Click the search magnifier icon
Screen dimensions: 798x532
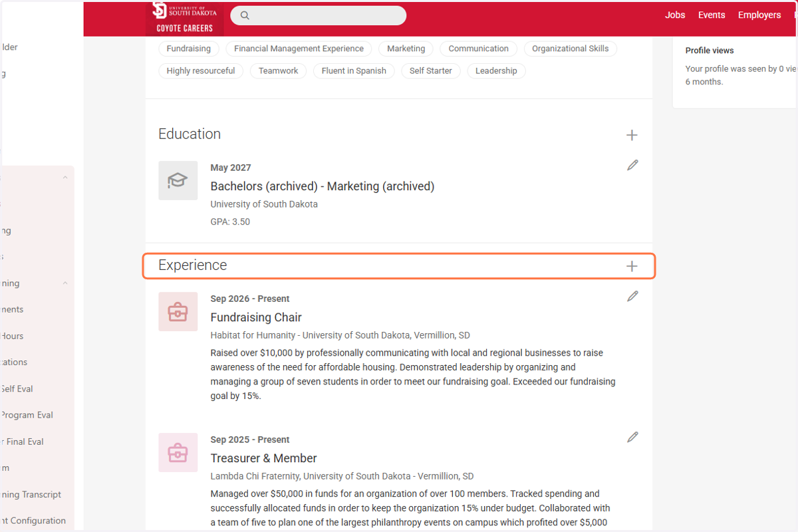(x=245, y=15)
